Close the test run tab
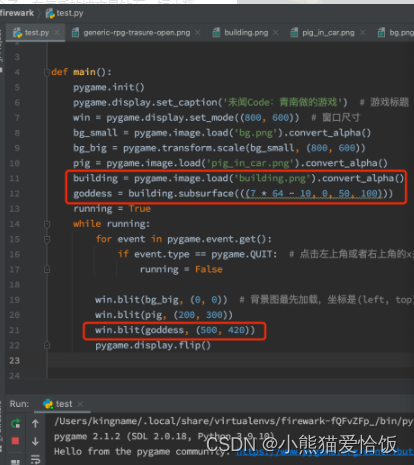 [80, 404]
